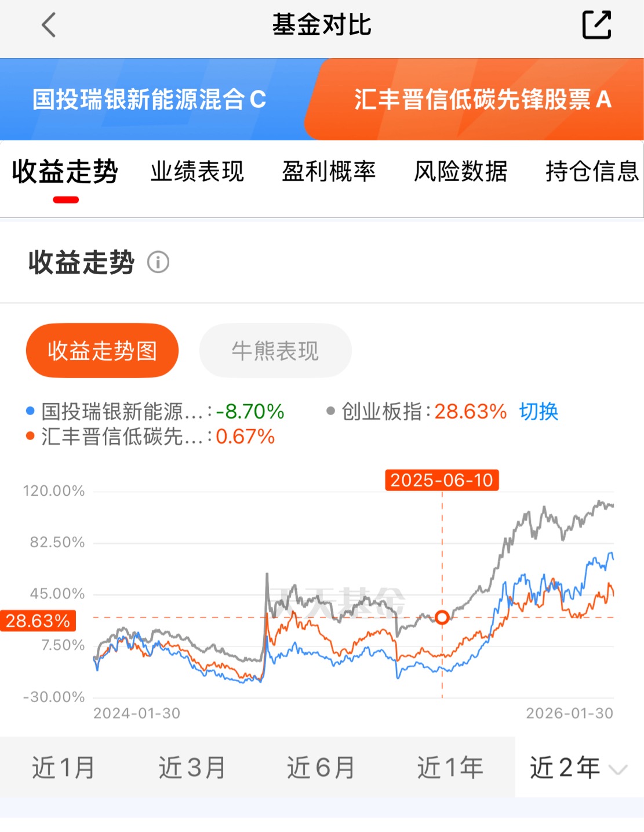644x832 pixels.
Task: Tap the orange legend dot for 汇丰晋信低碳先
Action: (x=31, y=436)
